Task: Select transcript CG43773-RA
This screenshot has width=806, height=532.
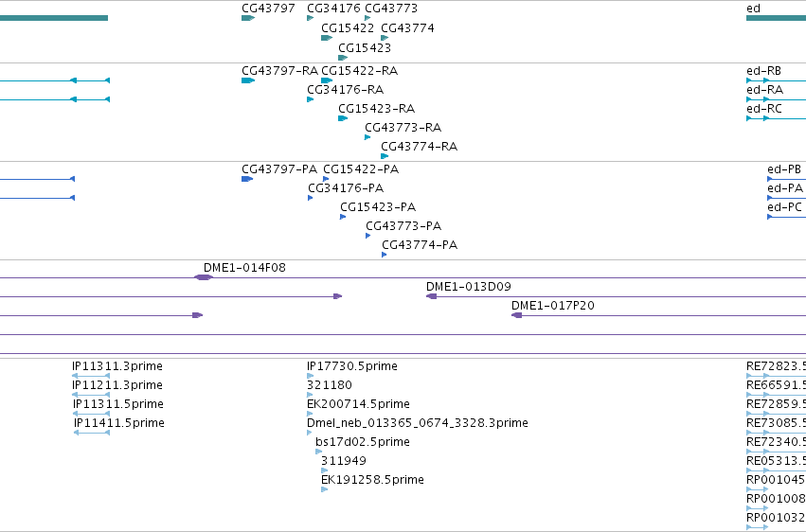Action: point(403,128)
